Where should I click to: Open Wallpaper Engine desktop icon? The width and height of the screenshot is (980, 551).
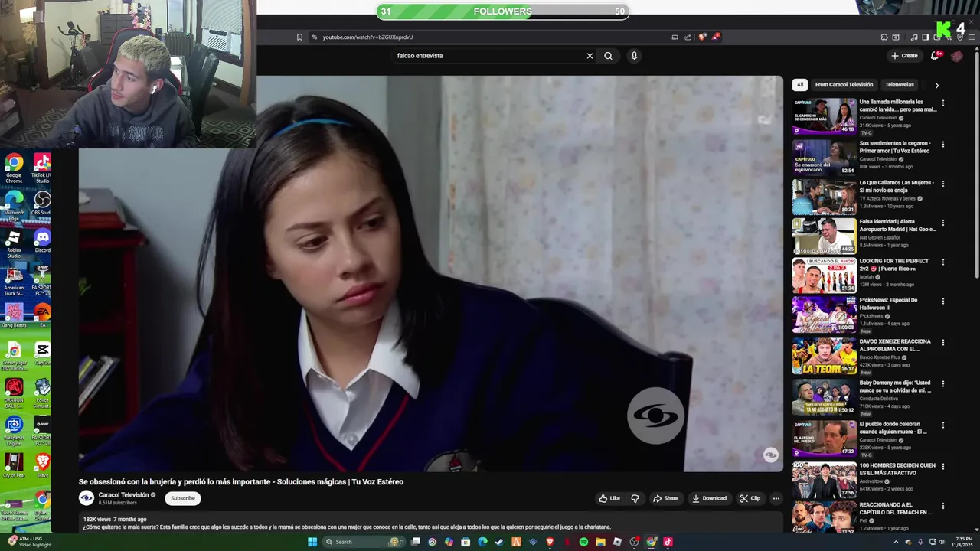click(14, 430)
